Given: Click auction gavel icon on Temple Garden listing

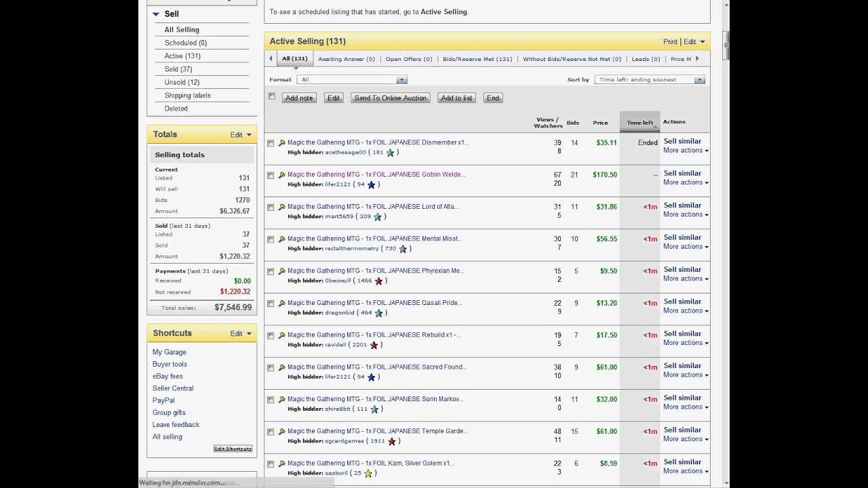Looking at the screenshot, I should [281, 432].
